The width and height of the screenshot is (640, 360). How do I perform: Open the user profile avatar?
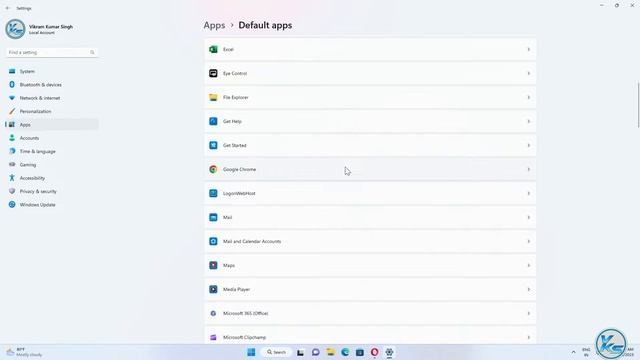click(x=16, y=29)
